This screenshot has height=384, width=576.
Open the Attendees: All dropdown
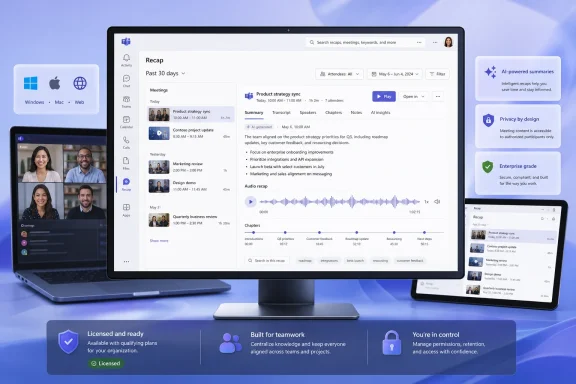(x=339, y=74)
